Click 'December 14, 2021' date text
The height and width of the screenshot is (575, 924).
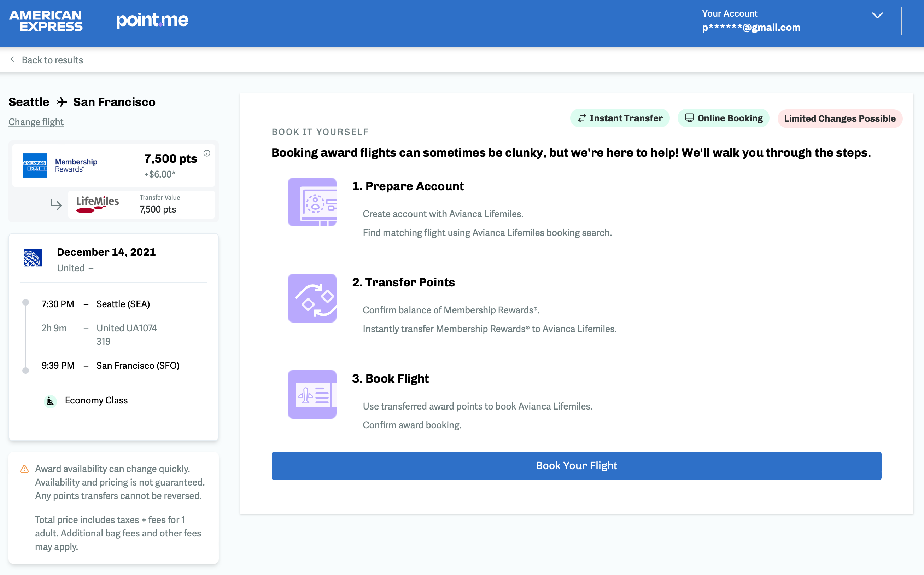[x=106, y=252]
